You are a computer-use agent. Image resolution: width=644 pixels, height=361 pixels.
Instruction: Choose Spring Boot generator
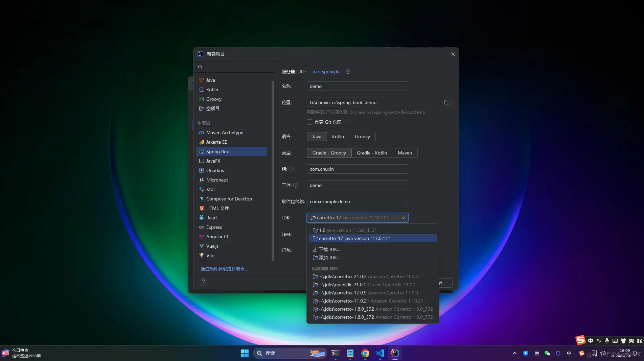coord(232,151)
